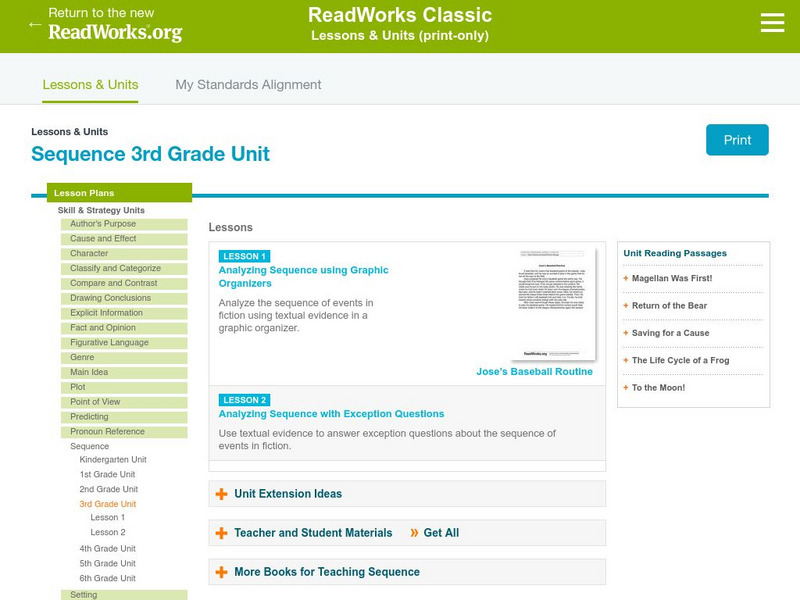
Task: Select Classify and Categorize in sidebar
Action: 124,268
